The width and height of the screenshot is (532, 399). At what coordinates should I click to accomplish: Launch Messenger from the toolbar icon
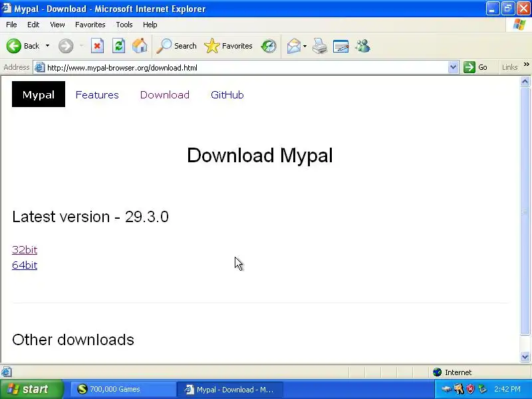(x=362, y=46)
